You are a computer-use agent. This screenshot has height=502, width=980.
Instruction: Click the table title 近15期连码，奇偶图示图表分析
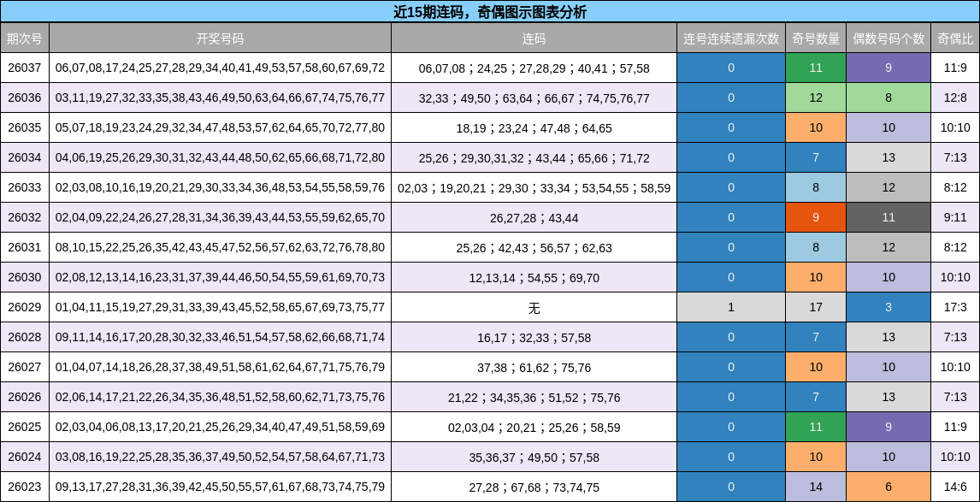(x=490, y=9)
